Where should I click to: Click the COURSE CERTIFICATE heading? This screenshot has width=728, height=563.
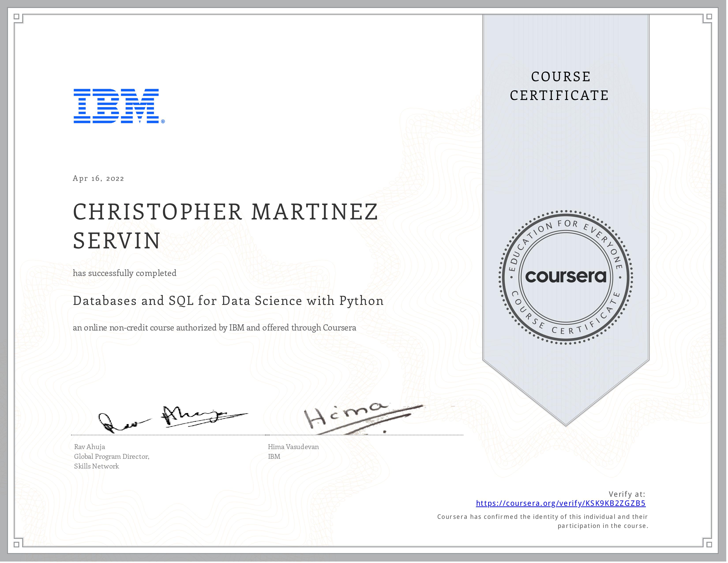click(x=560, y=86)
